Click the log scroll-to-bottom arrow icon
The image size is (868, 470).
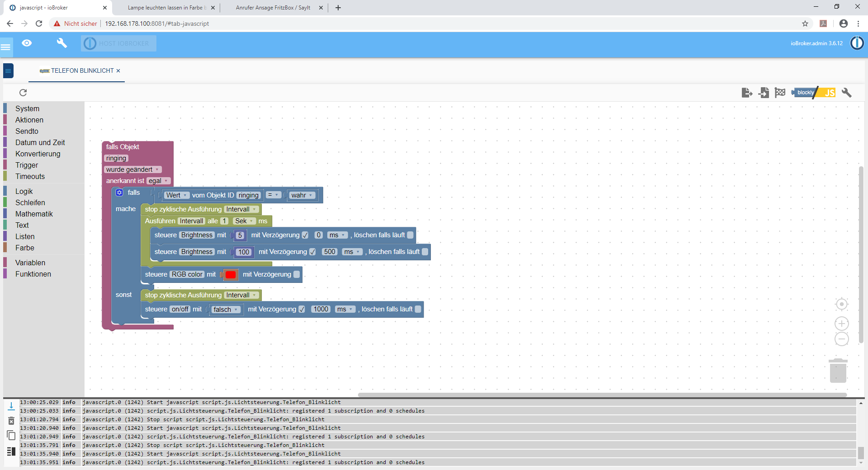tap(11, 406)
